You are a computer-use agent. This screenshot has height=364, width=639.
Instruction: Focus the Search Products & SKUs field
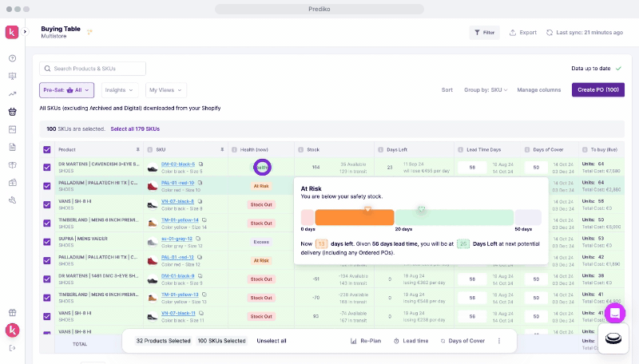coord(93,69)
